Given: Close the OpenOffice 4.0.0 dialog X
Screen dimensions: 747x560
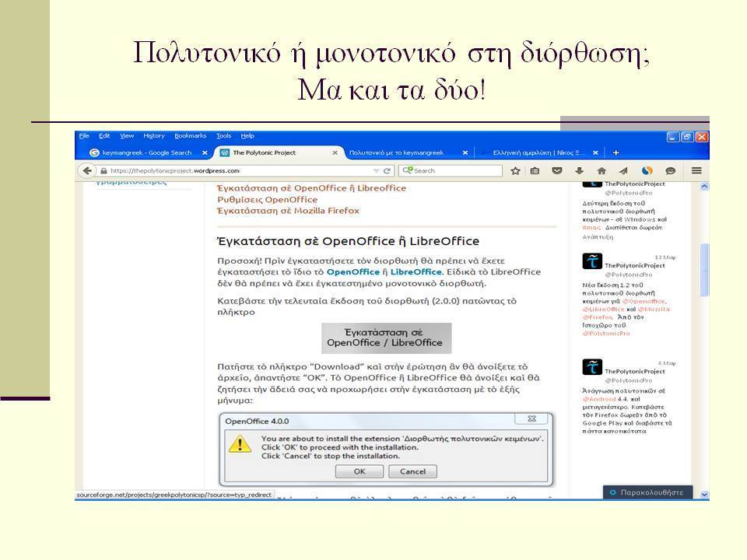Looking at the screenshot, I should (532, 418).
